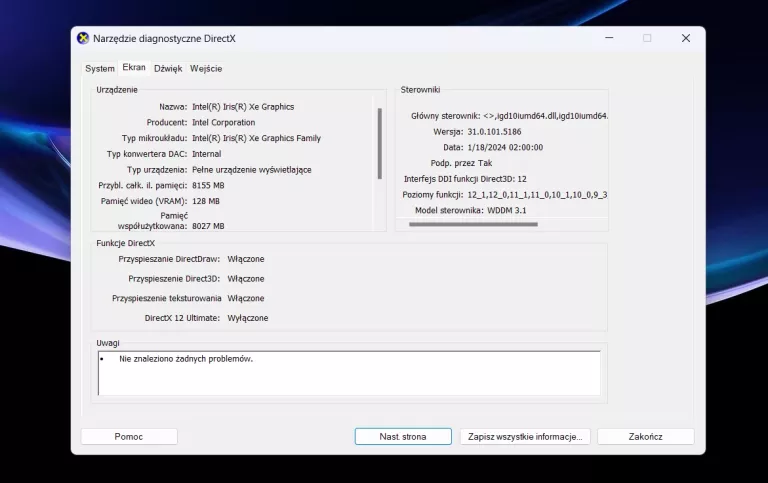Select the 'Intel(R) Iris(R) Xe Graphics' name value

[x=243, y=107]
